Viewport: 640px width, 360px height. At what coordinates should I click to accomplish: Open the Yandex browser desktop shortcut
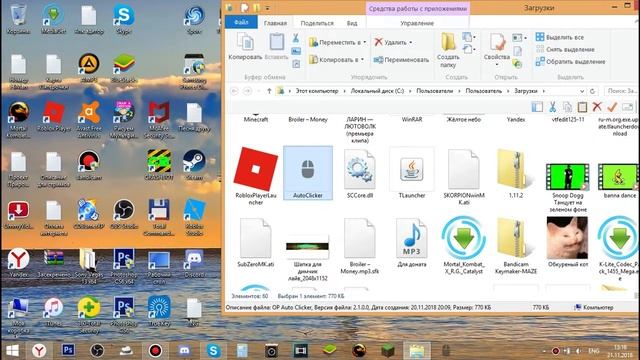coord(18,263)
